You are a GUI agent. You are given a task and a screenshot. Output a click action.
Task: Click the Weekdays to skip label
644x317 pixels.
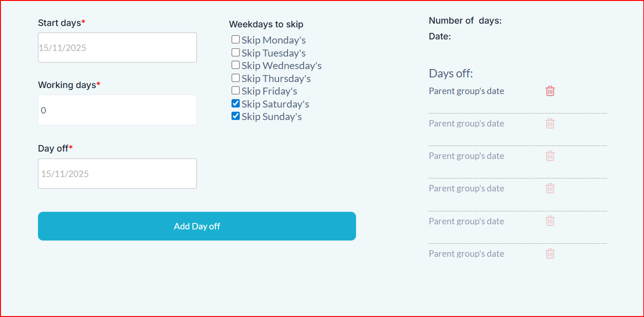coord(266,25)
